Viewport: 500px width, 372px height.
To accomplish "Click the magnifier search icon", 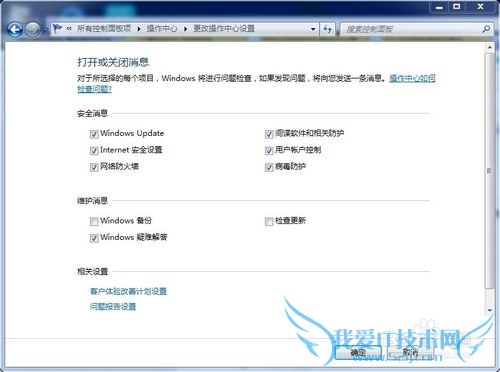I will pos(486,29).
